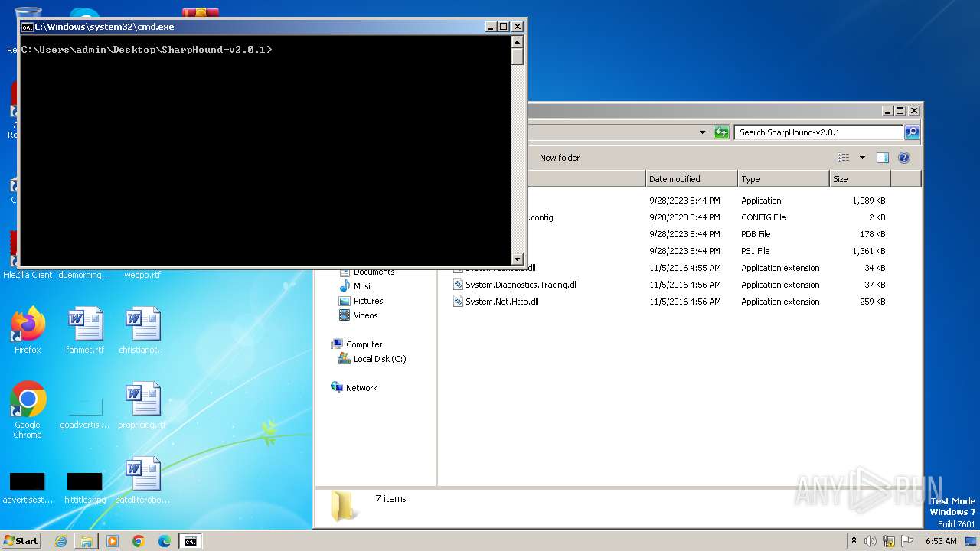Open hittitles.png desktop image

tap(85, 487)
